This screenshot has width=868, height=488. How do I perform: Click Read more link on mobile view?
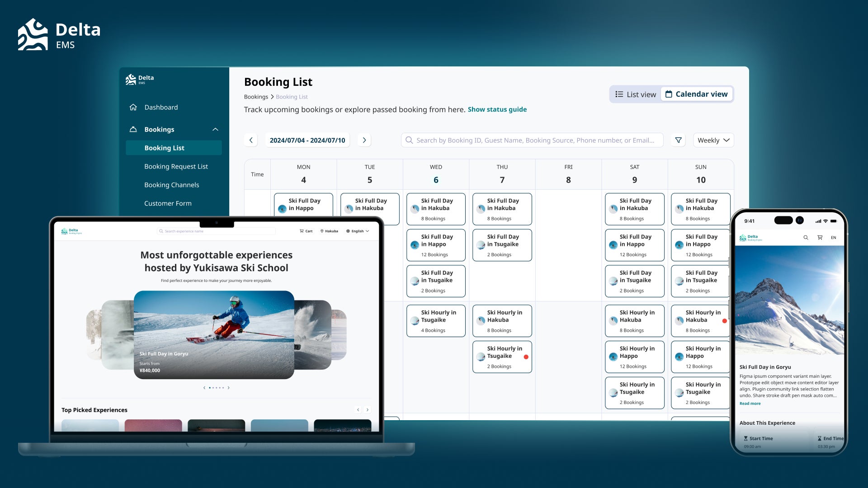[750, 404]
